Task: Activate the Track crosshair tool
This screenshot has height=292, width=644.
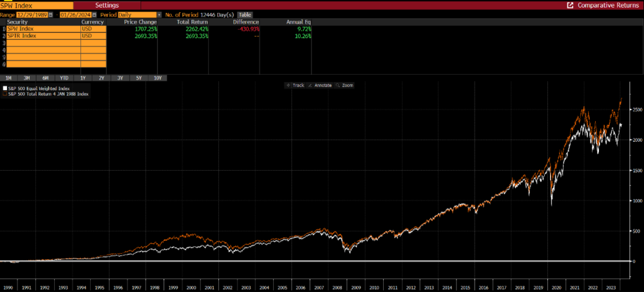Action: click(296, 85)
